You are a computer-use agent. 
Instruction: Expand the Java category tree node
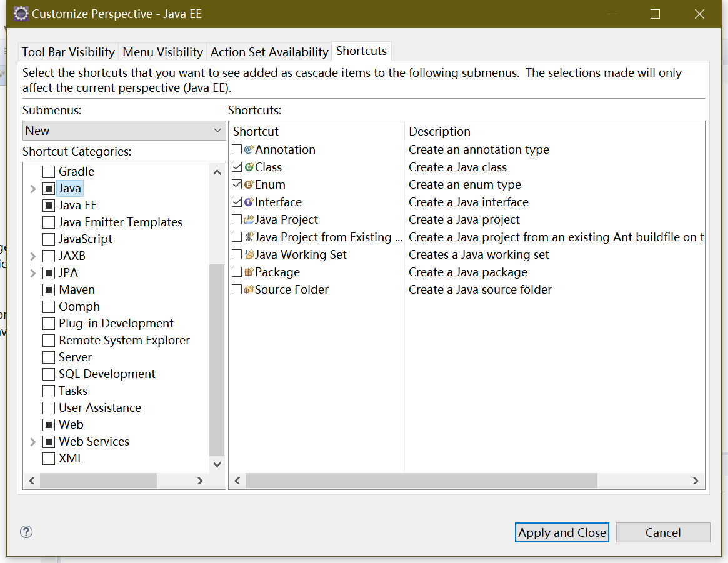(x=33, y=189)
